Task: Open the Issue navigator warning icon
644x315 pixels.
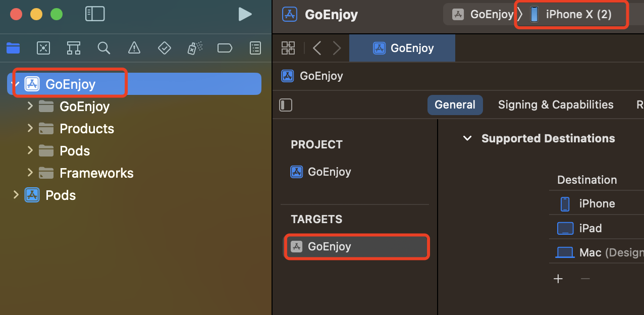Action: (134, 48)
